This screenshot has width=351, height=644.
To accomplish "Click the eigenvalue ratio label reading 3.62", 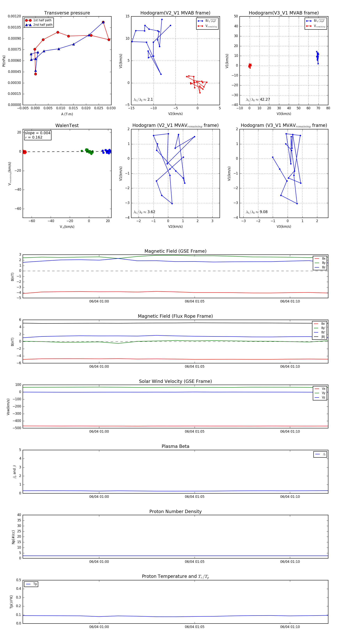I will pyautogui.click(x=144, y=212).
